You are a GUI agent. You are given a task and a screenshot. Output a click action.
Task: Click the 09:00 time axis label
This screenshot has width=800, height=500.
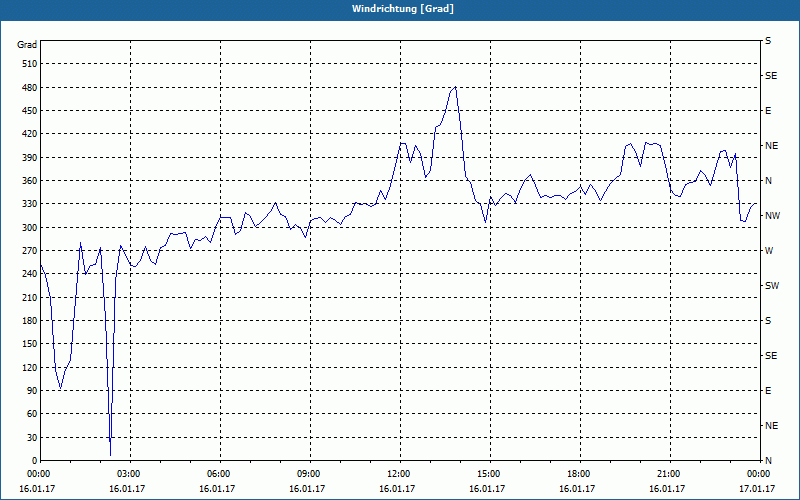(308, 473)
